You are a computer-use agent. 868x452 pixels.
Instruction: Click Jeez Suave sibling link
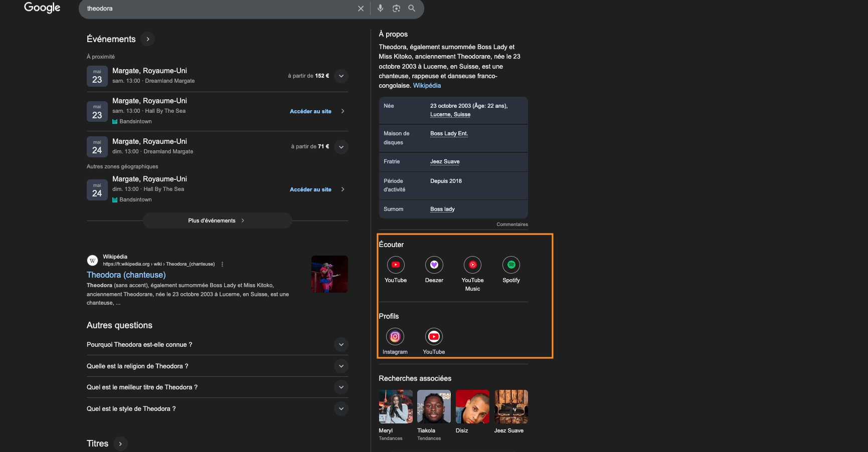pyautogui.click(x=445, y=161)
